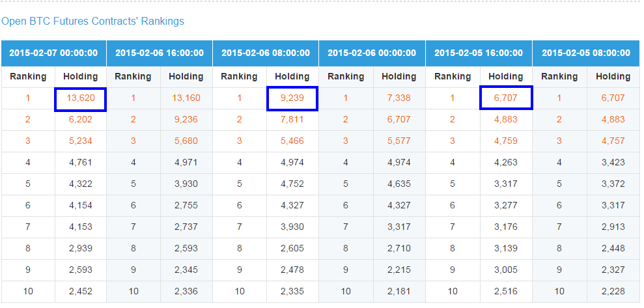Select the 2015-02-06 08:00:00 column header
The image size is (644, 308).
coord(266,53)
